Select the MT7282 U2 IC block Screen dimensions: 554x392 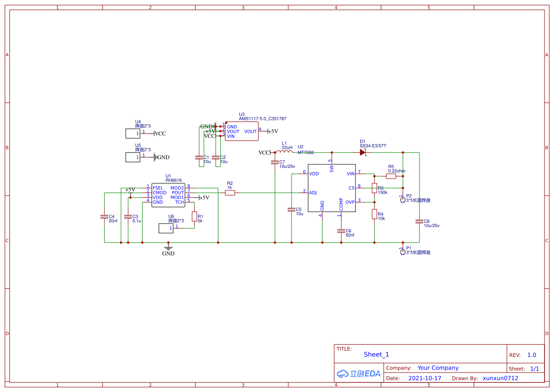(x=331, y=188)
